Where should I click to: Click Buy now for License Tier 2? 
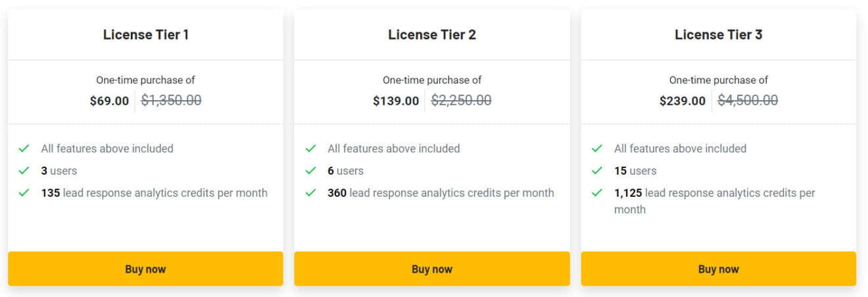pos(431,269)
